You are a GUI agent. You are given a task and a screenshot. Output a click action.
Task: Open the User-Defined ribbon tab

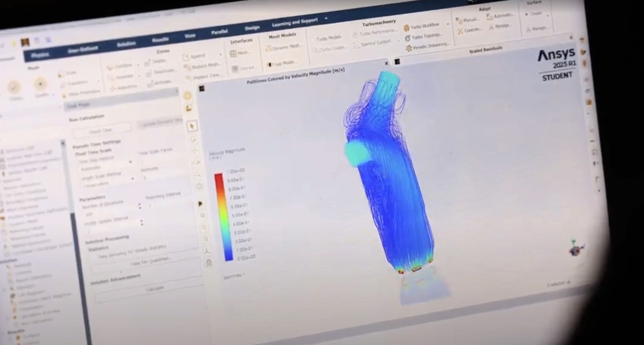83,49
